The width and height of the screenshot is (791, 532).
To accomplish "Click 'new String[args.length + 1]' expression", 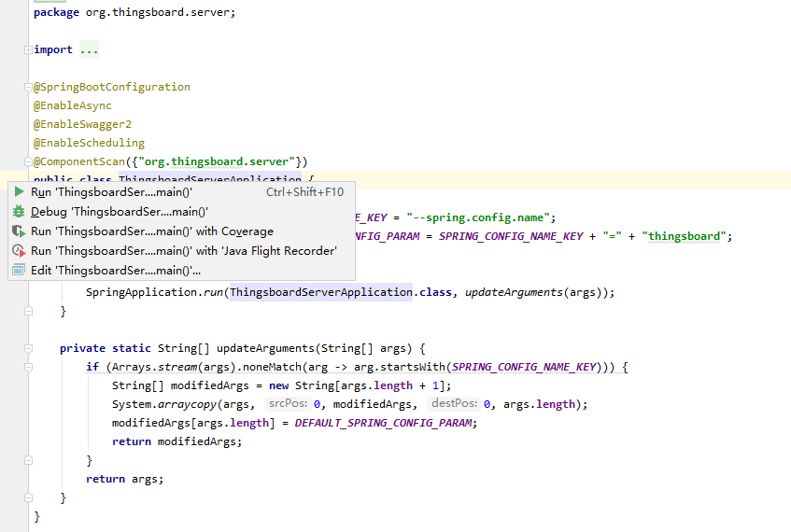I will 357,385.
